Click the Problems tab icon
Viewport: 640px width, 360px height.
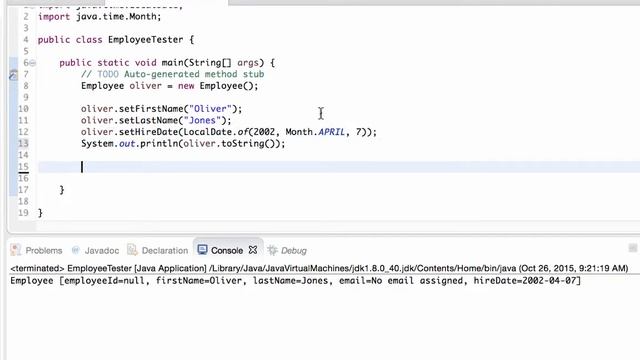[x=16, y=250]
